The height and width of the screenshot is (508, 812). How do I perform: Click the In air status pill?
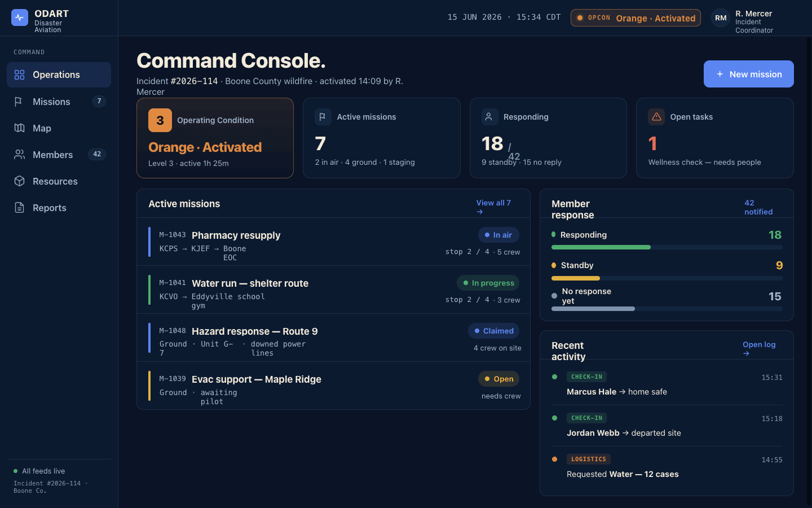(498, 235)
